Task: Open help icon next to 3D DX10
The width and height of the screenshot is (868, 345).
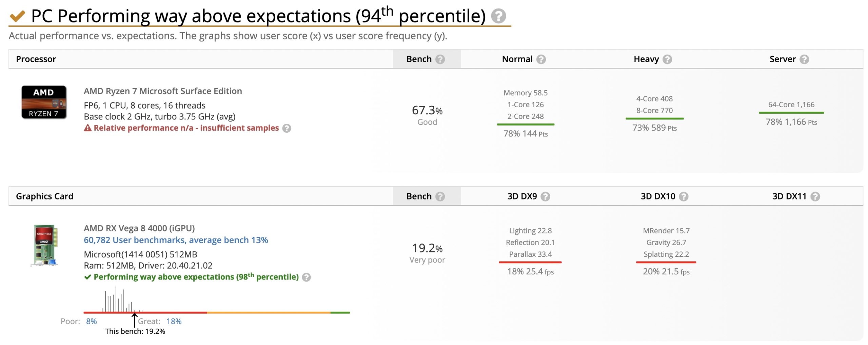Action: point(684,196)
